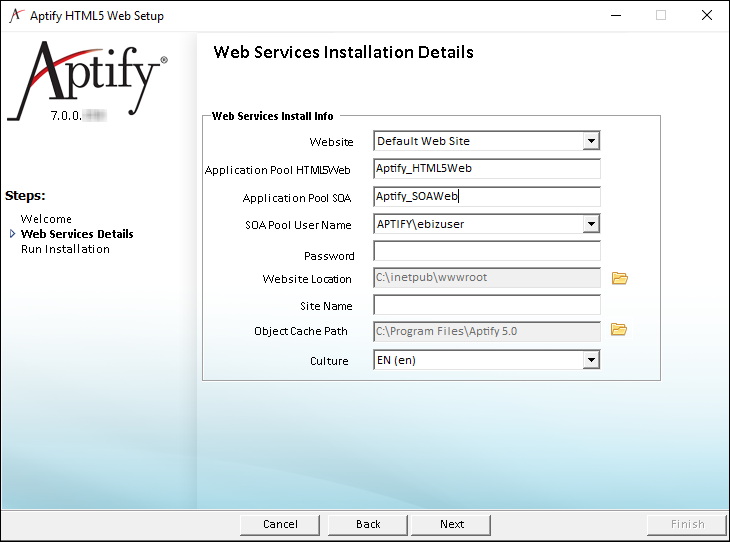Image resolution: width=730 pixels, height=542 pixels.
Task: Click the 'Website' field label
Action: tap(331, 142)
